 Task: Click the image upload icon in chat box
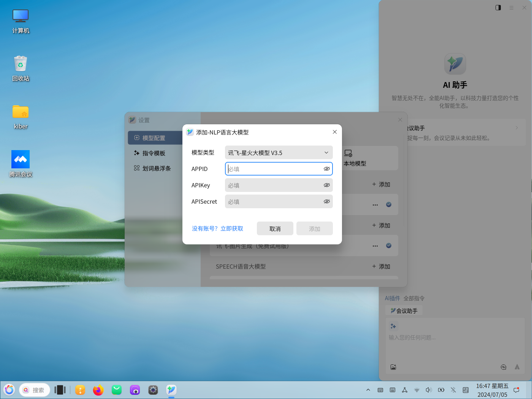point(393,367)
